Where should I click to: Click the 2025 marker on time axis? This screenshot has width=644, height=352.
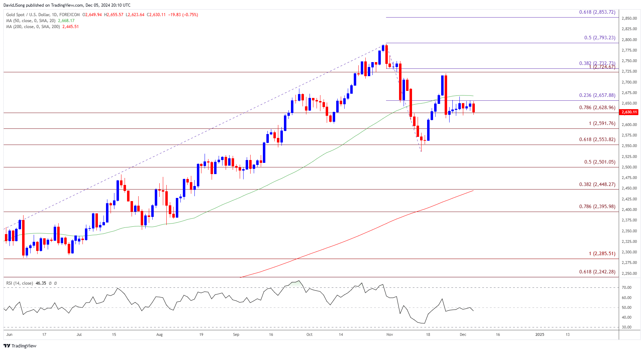pos(540,334)
